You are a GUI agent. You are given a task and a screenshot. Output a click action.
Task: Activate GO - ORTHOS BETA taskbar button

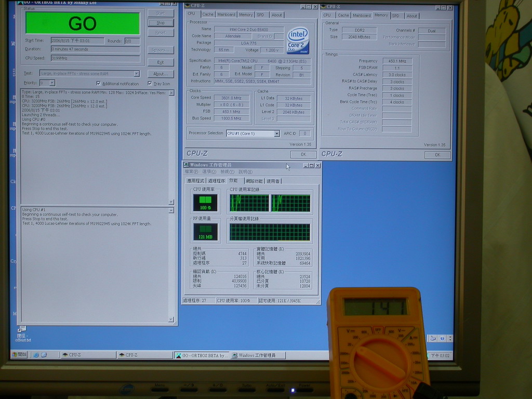pos(202,355)
